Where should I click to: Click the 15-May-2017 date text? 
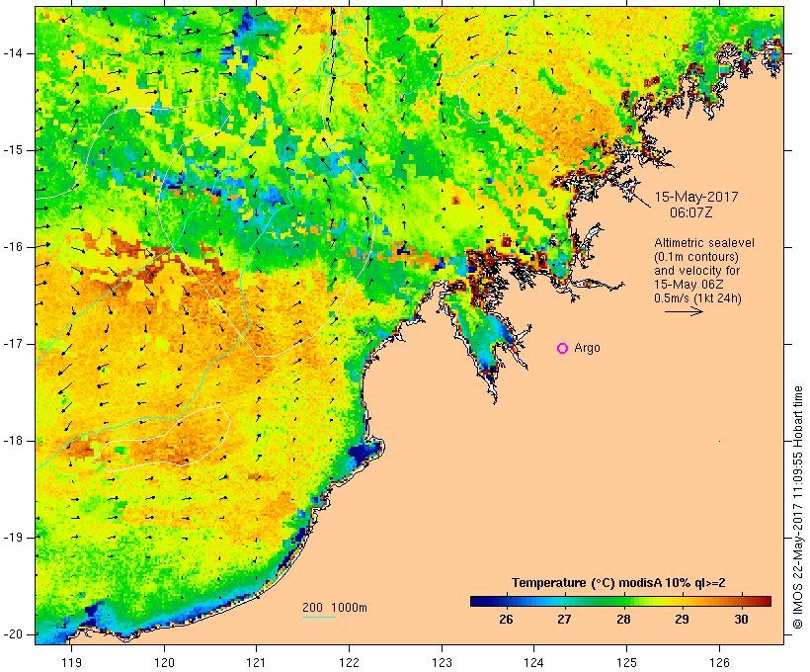[x=696, y=197]
